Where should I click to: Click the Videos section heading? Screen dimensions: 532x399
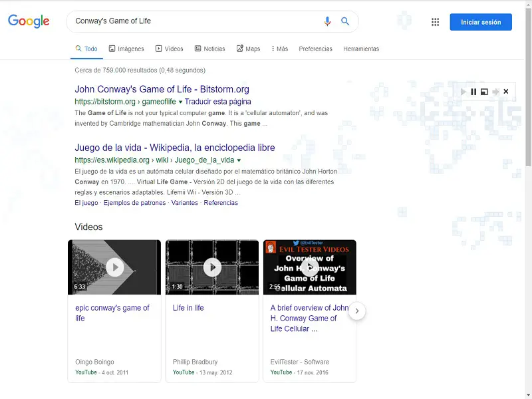[x=88, y=227]
